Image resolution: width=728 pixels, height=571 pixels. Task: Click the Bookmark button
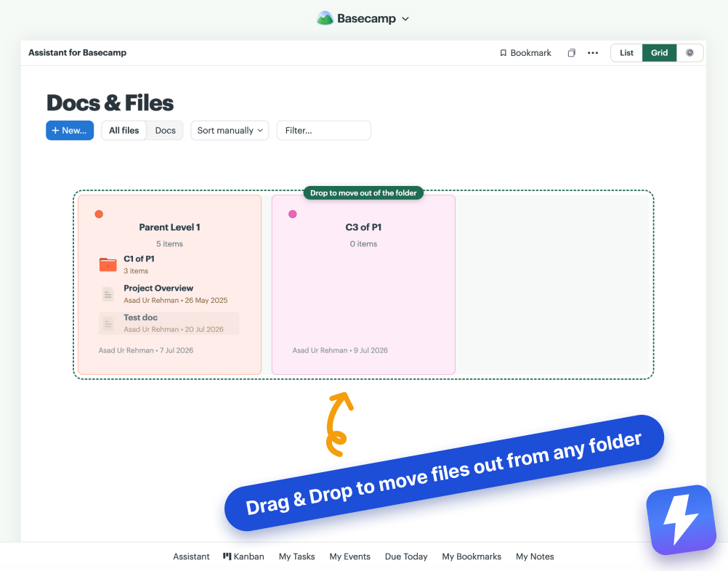(525, 53)
